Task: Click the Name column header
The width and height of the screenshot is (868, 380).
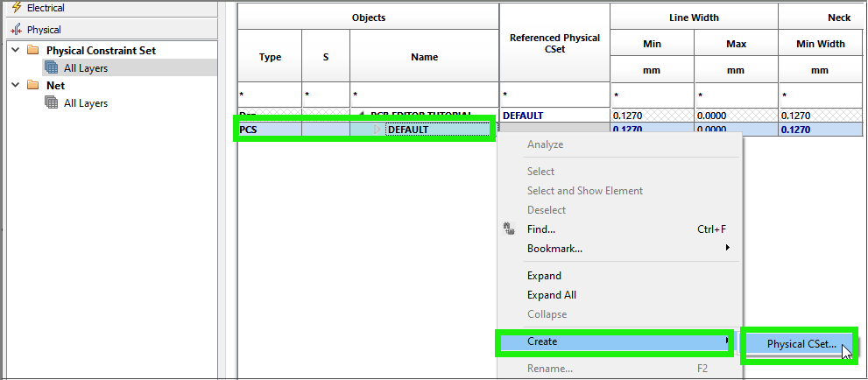Action: tap(425, 56)
